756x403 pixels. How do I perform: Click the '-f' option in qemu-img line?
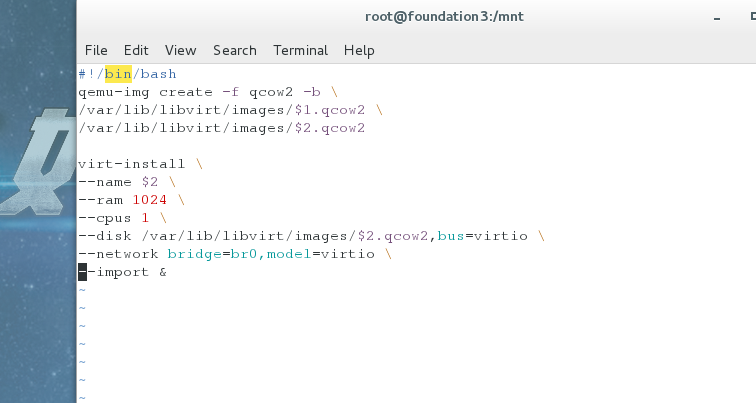click(230, 92)
